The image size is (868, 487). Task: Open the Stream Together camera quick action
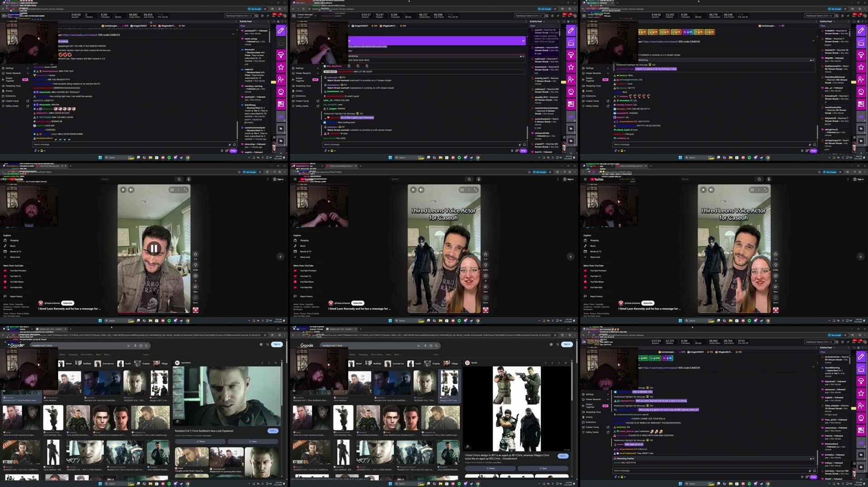pos(280,91)
